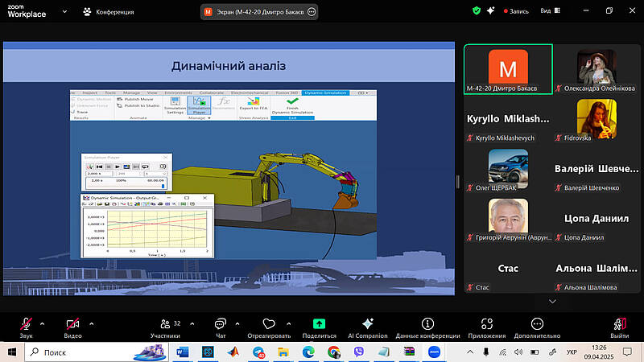Click the screen share options ellipsis button

coord(312,12)
